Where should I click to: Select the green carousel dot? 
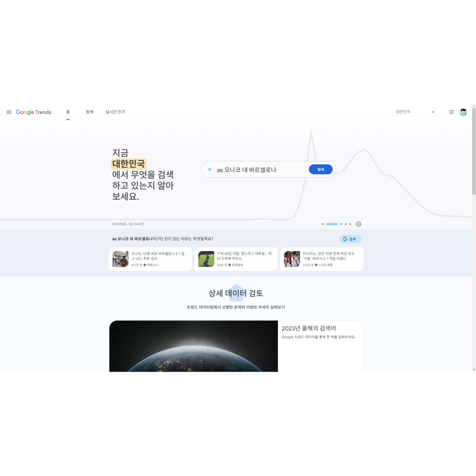tap(341, 224)
